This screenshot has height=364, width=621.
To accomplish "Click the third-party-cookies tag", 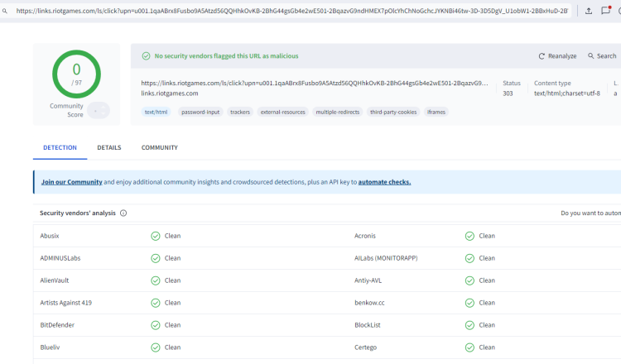I will coord(393,113).
